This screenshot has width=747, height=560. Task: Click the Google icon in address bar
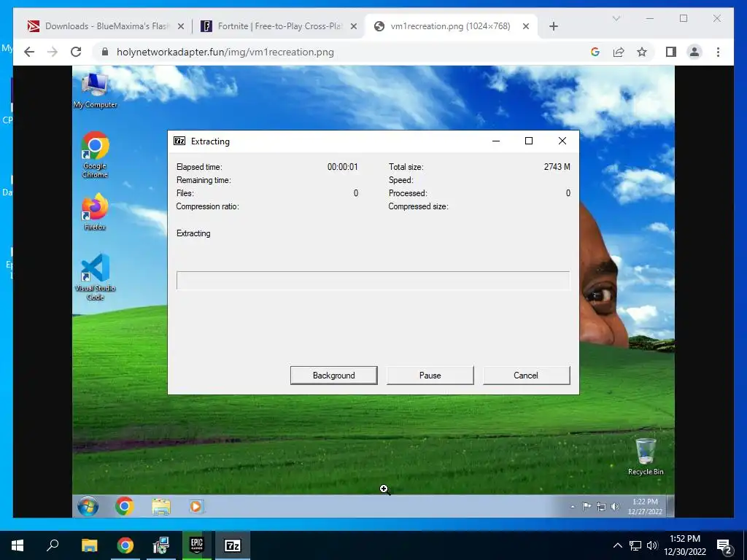(595, 52)
